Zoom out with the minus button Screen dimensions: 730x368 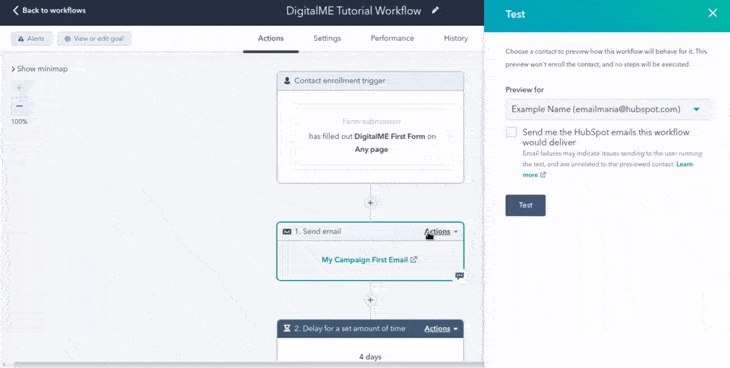pyautogui.click(x=19, y=106)
